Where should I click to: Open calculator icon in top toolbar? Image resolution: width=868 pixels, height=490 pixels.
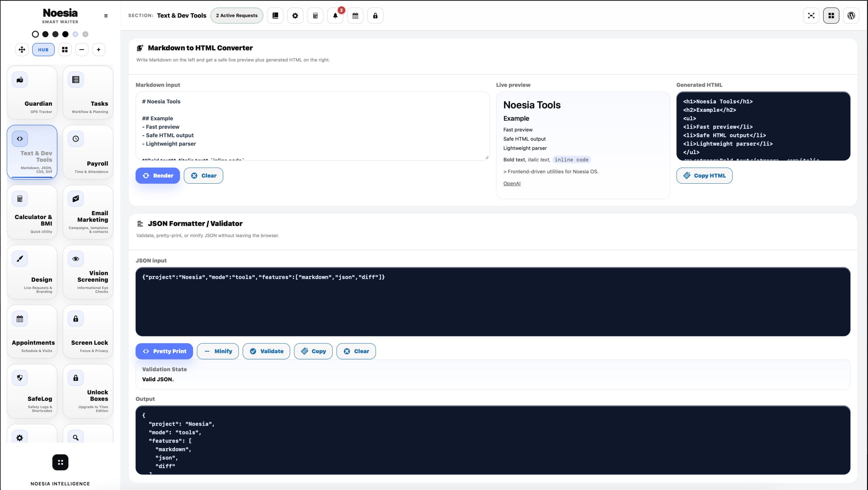point(315,16)
